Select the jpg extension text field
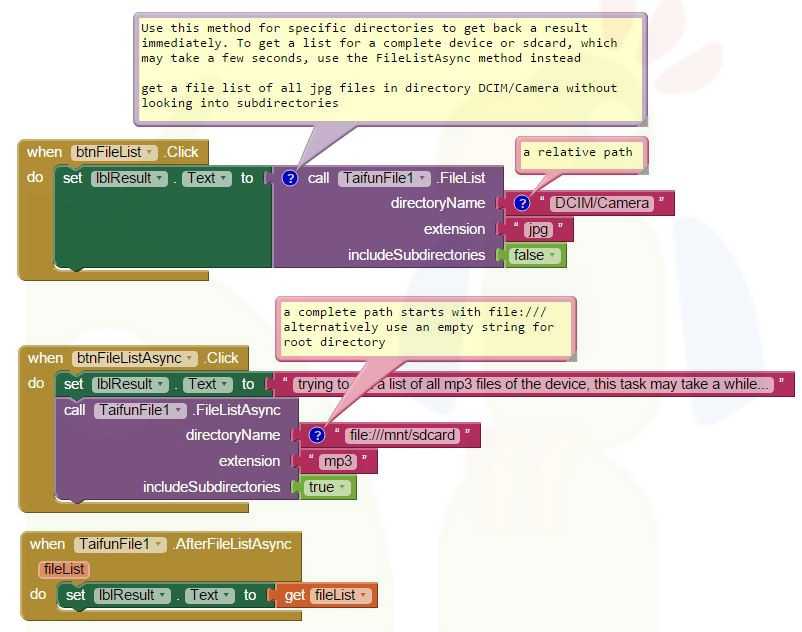Viewport: 802px width, 632px height. pos(539,229)
